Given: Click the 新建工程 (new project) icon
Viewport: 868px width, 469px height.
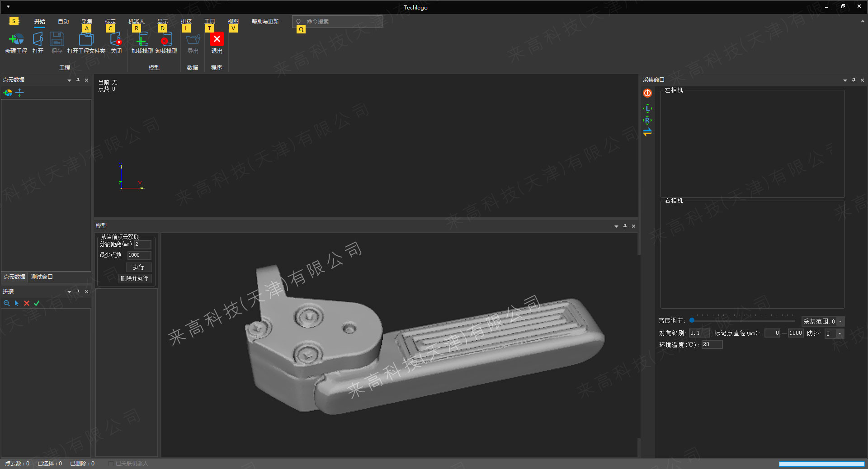Looking at the screenshot, I should 16,40.
